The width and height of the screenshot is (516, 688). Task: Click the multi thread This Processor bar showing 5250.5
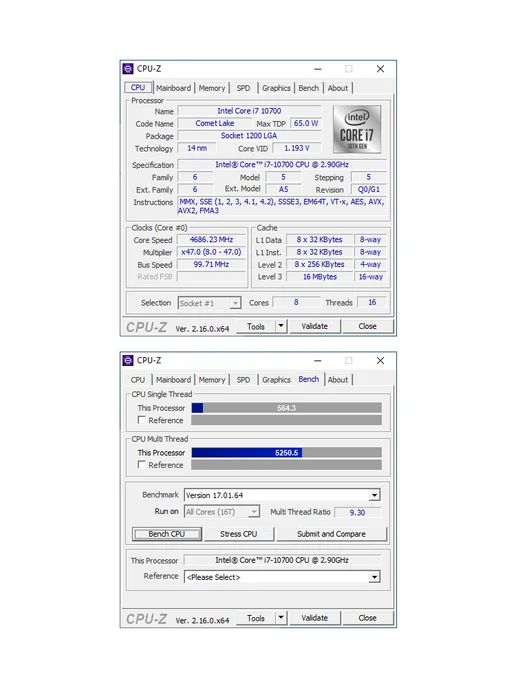click(x=287, y=452)
